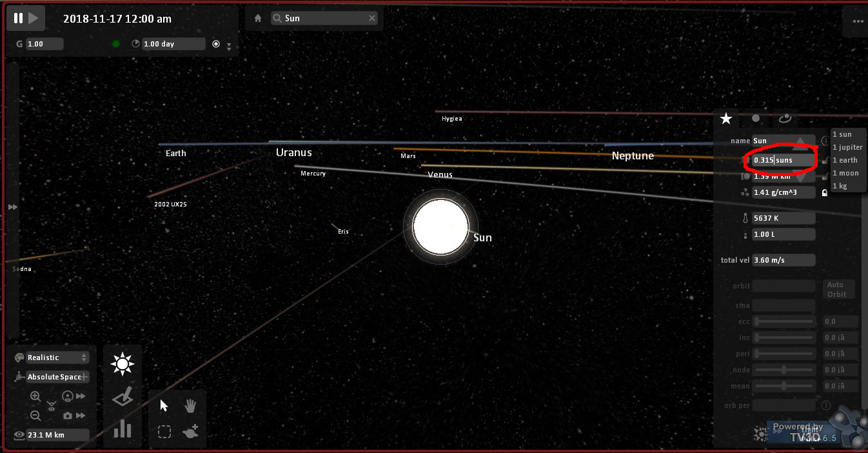Select the add planet tool
Viewport: 868px width, 453px height.
point(190,432)
